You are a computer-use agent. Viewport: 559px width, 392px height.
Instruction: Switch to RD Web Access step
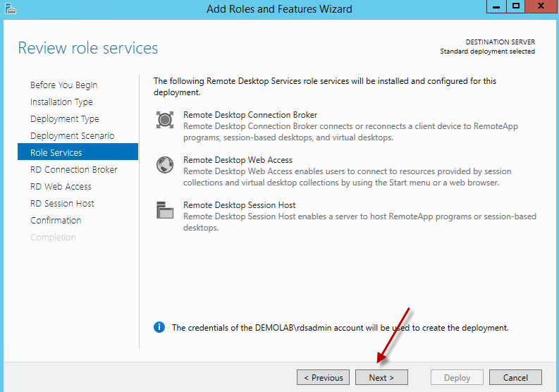click(x=61, y=187)
